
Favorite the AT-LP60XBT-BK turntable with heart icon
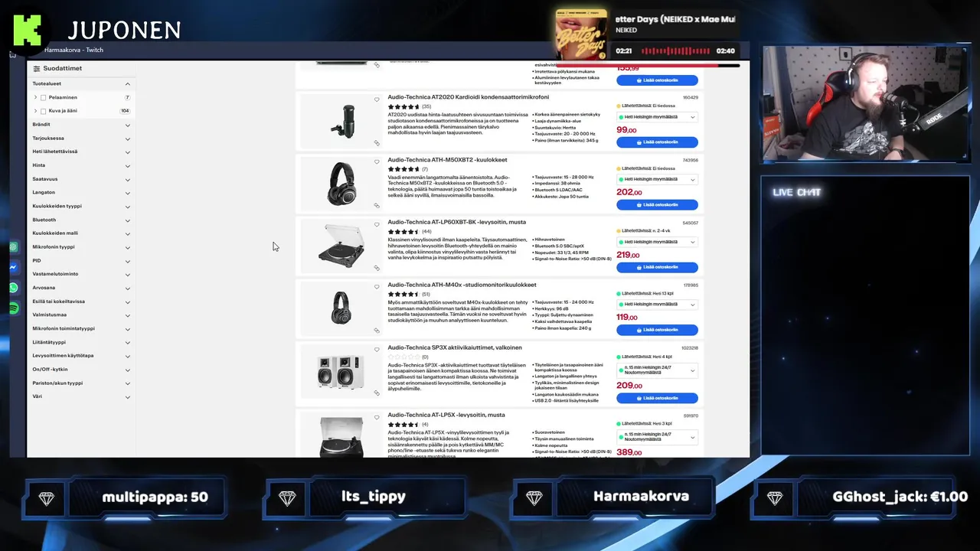coord(377,225)
